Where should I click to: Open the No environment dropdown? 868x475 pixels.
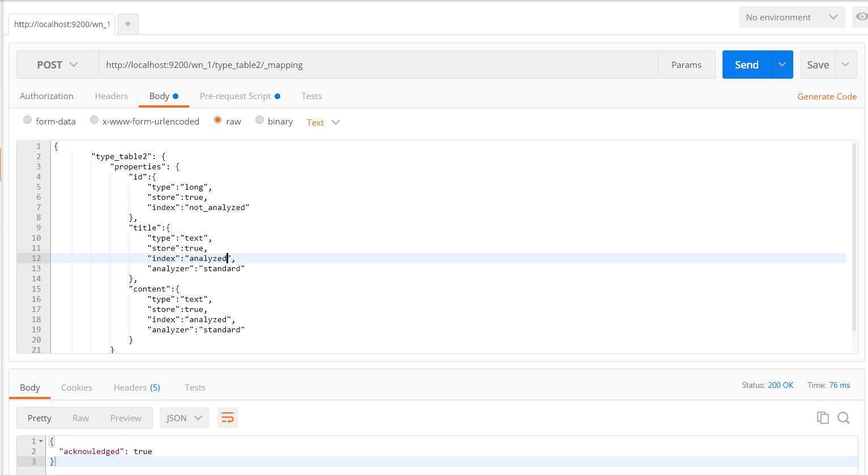(x=792, y=17)
